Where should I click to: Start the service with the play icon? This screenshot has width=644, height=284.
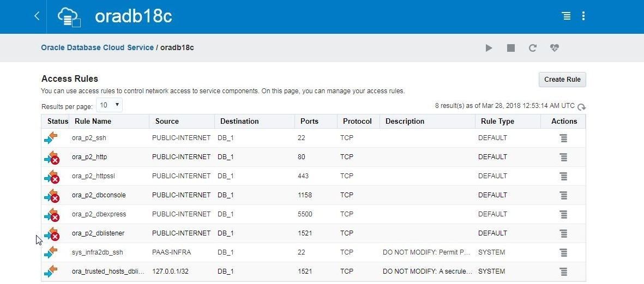489,48
